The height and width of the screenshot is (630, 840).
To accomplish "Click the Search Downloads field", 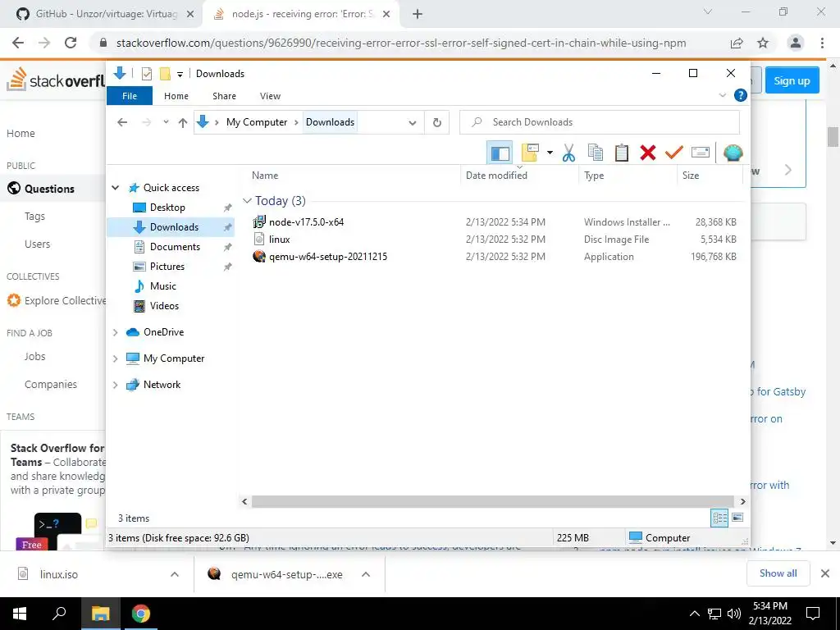I will (x=600, y=122).
